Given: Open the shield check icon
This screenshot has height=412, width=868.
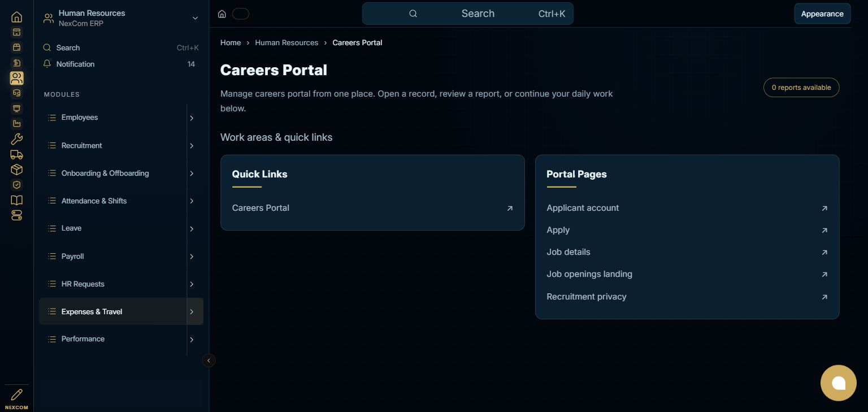Looking at the screenshot, I should point(17,185).
